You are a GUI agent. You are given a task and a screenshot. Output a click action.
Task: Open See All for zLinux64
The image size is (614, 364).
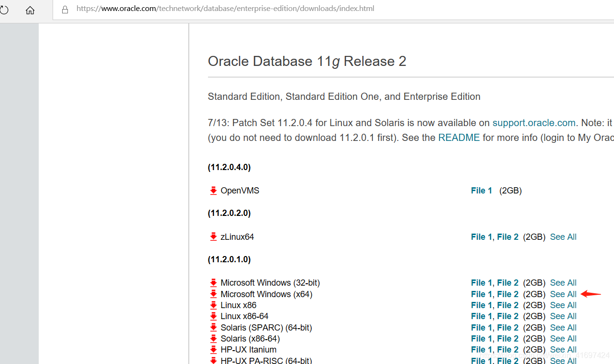pos(563,237)
